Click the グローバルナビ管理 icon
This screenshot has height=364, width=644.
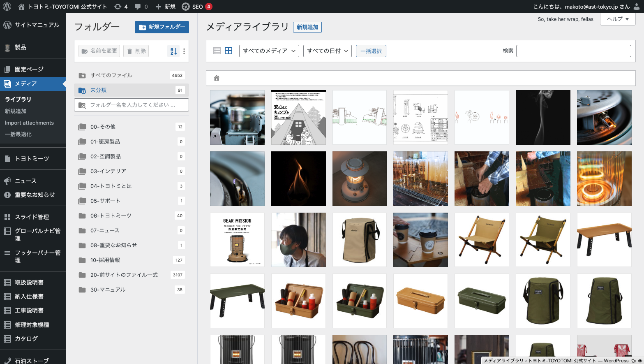click(x=7, y=231)
